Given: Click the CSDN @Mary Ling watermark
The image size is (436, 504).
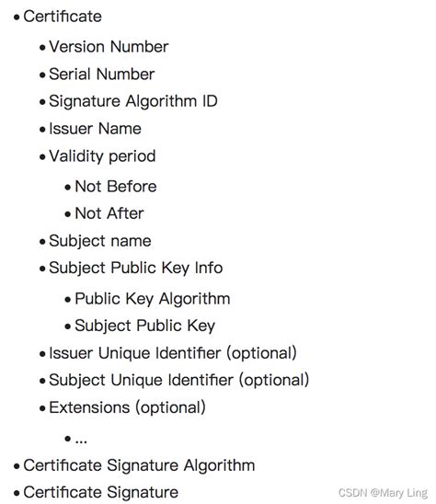Looking at the screenshot, I should (383, 493).
